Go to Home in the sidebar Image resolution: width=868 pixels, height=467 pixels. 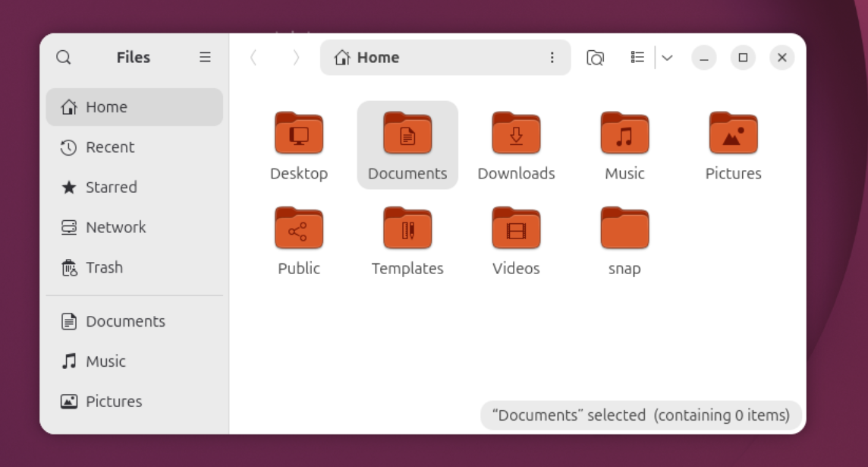tap(134, 107)
